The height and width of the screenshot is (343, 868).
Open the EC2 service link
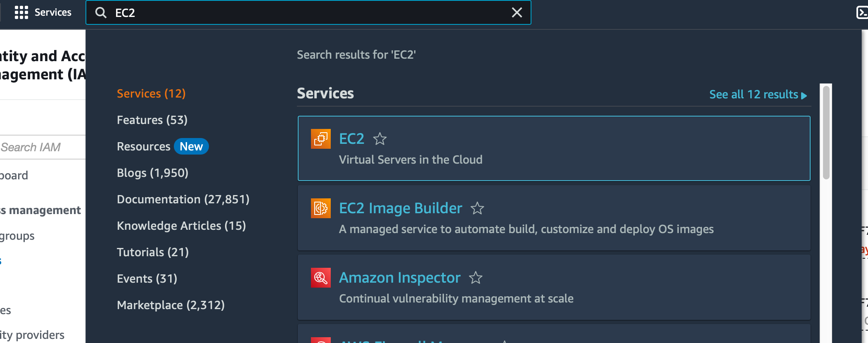pyautogui.click(x=352, y=139)
